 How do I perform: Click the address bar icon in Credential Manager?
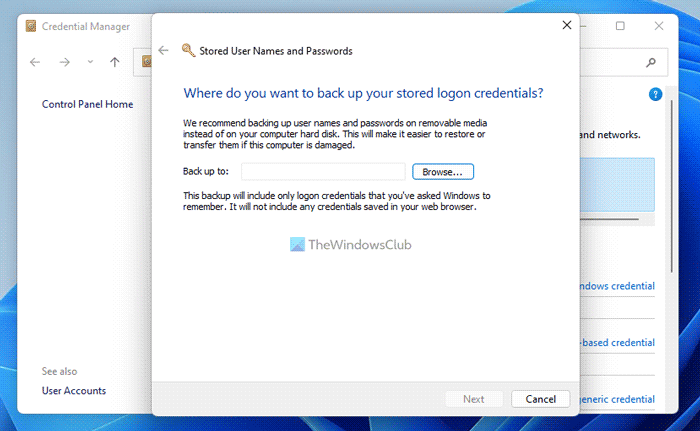tap(146, 62)
